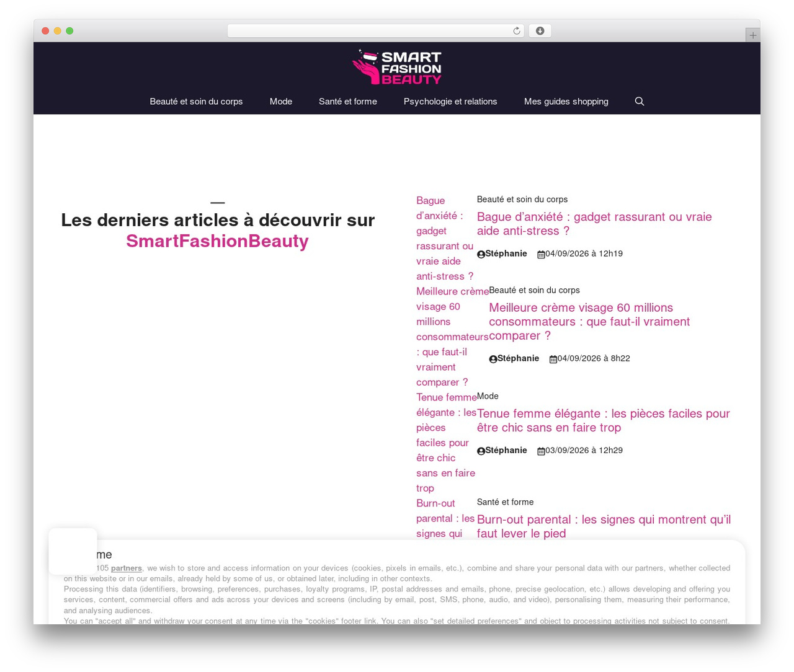Click the date '03/09/2026 à 12h29'
Viewport: 794px width, 672px height.
[x=584, y=450]
